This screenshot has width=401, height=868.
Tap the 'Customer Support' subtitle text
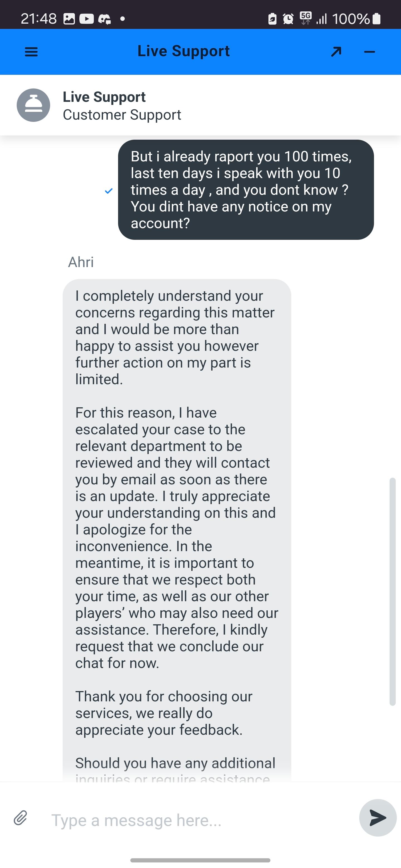pos(122,115)
